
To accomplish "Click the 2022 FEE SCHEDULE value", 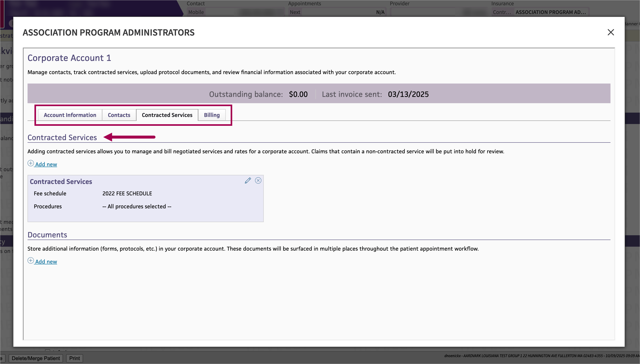I will point(127,194).
